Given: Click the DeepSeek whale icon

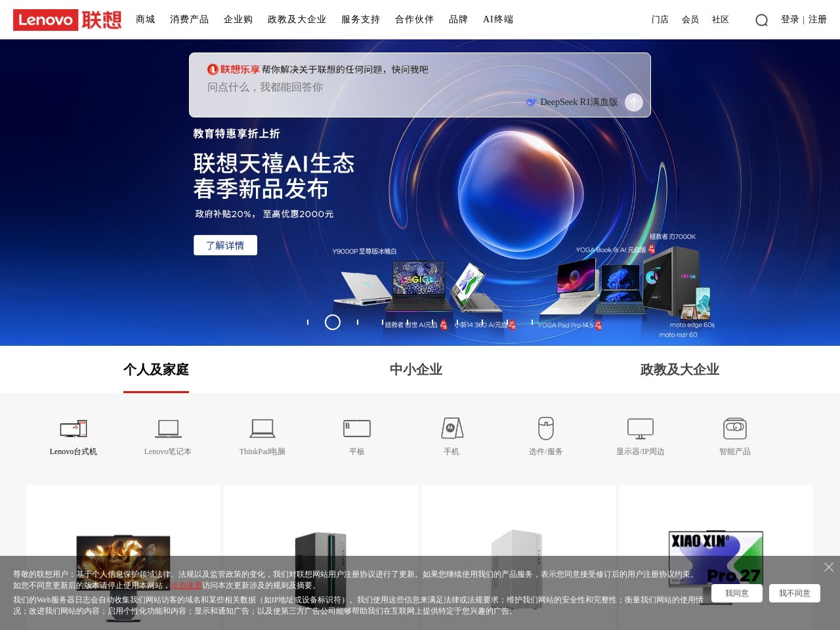Looking at the screenshot, I should (531, 102).
